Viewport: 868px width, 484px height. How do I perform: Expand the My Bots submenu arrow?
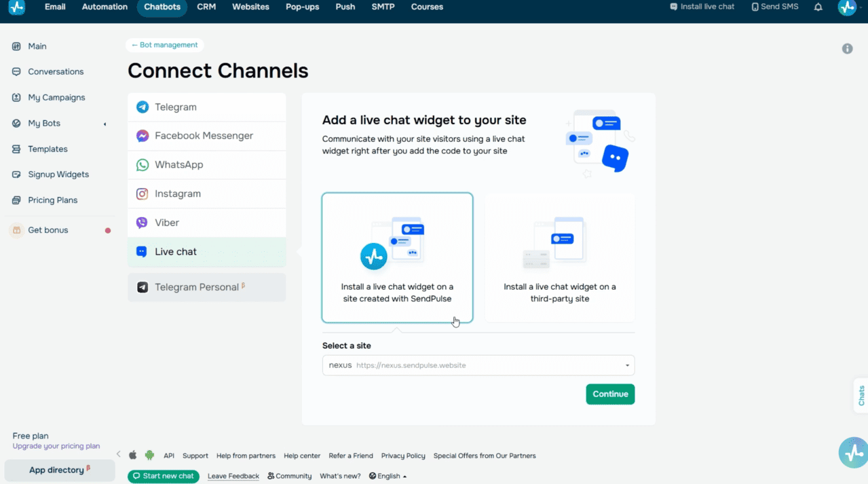click(105, 124)
